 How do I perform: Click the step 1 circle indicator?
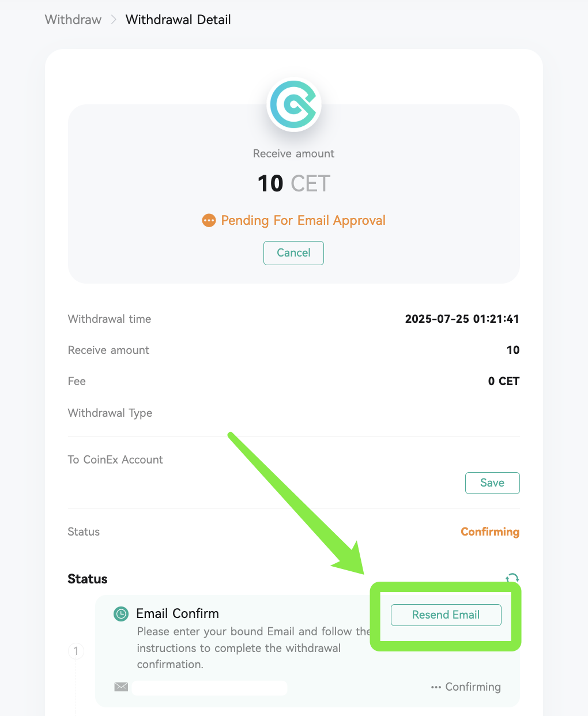76,651
